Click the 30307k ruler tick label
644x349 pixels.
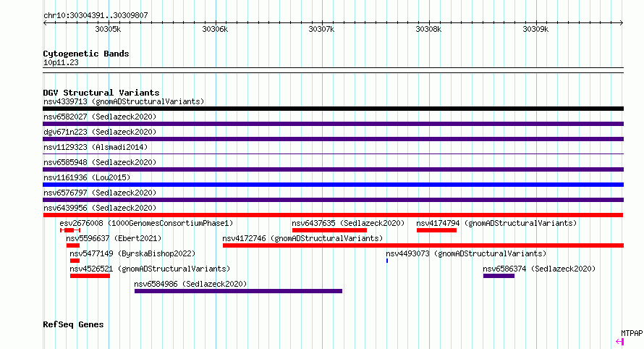[x=321, y=29]
